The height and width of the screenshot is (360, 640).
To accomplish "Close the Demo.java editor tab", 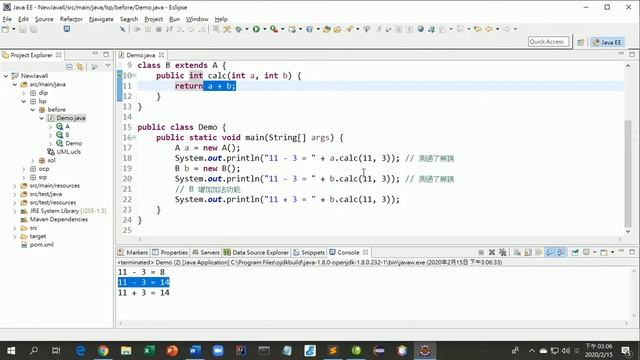I will pyautogui.click(x=162, y=55).
